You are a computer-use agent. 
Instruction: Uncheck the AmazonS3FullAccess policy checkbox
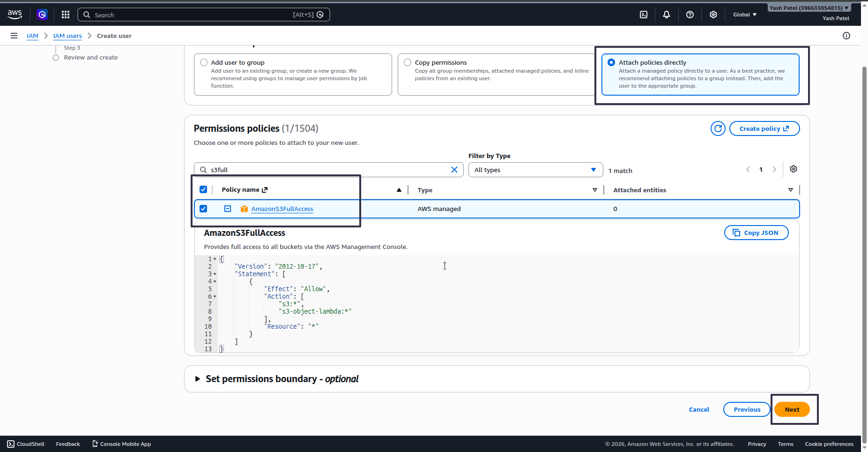pos(203,209)
